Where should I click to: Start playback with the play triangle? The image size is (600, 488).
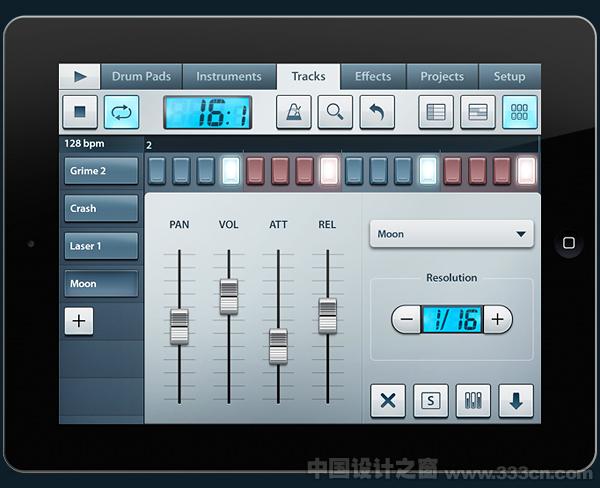tap(80, 77)
